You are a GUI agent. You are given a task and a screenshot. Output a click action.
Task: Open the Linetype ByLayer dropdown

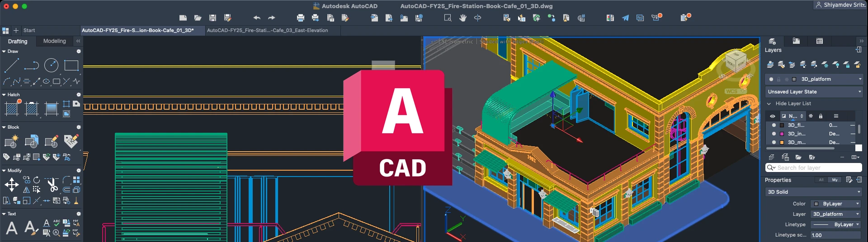point(836,224)
